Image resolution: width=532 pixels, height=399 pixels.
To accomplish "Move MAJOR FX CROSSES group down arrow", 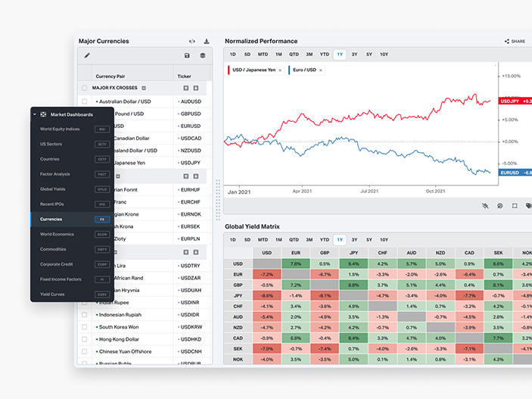I will point(196,88).
